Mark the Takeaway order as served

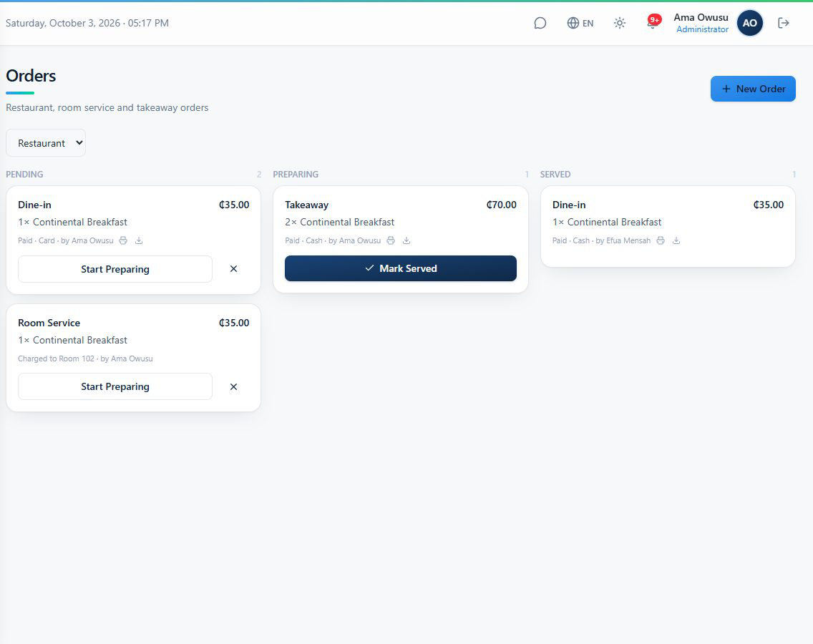pos(401,268)
